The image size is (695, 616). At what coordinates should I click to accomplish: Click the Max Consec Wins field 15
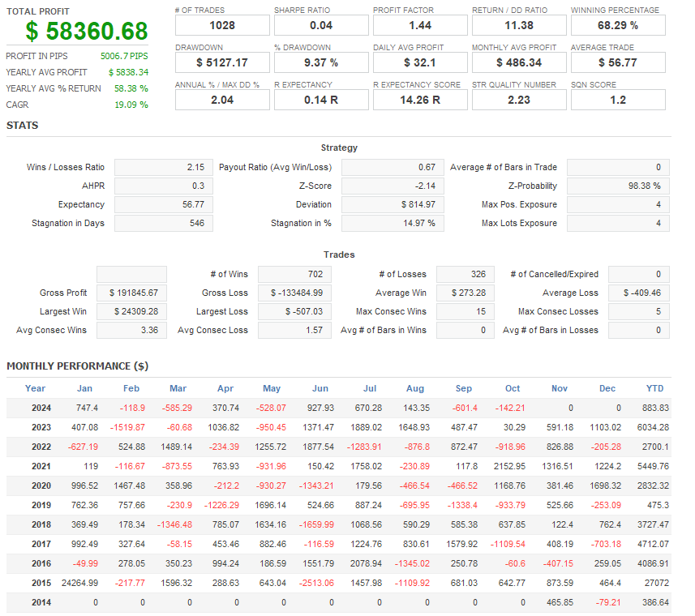[x=465, y=312]
